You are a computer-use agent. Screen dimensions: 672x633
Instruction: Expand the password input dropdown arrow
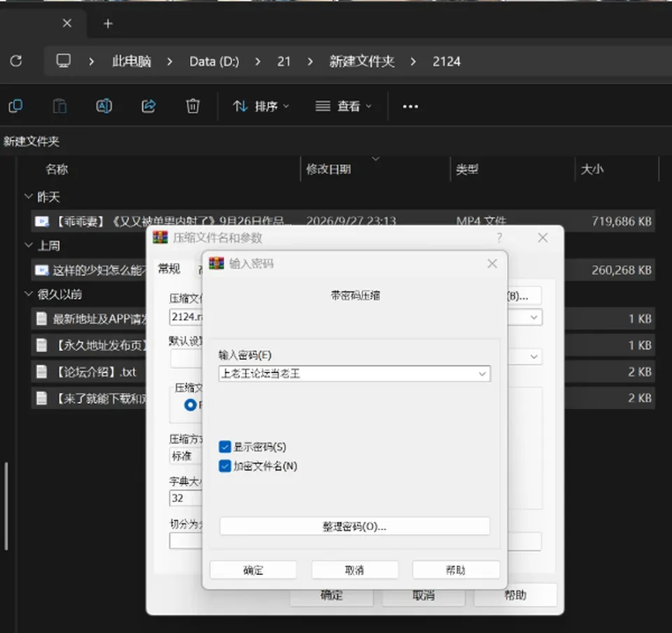[482, 374]
